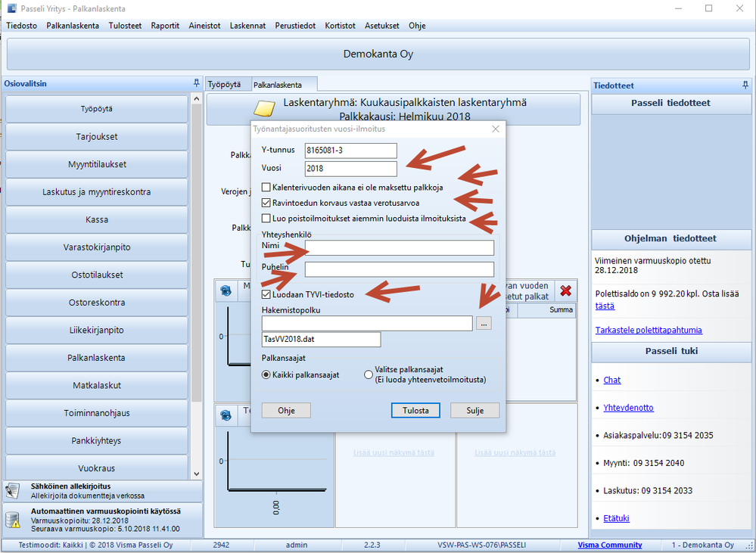
Task: Click the red X icon in the palkat panel
Action: [566, 290]
